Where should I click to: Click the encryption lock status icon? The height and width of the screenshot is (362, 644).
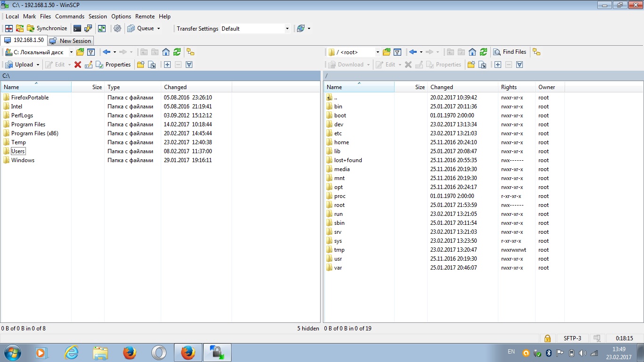[547, 338]
